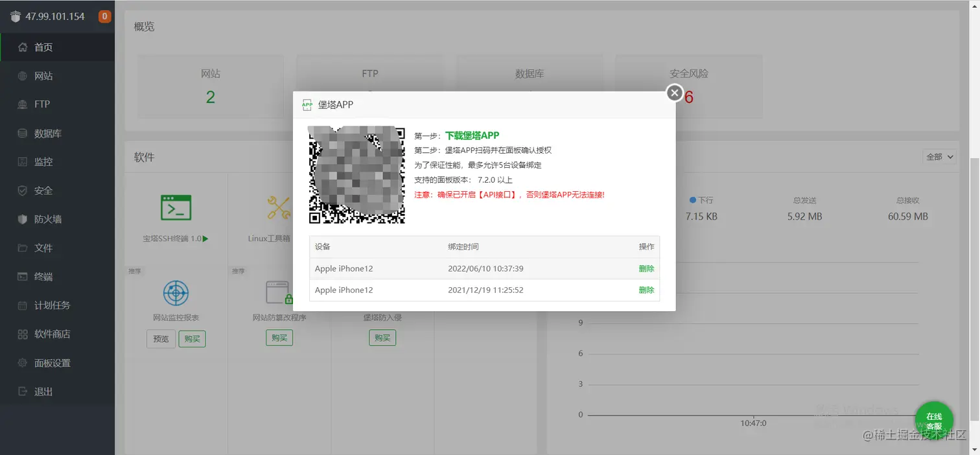Delete the iPhone12 bound 2021/12/19
The width and height of the screenshot is (980, 455).
pos(646,290)
